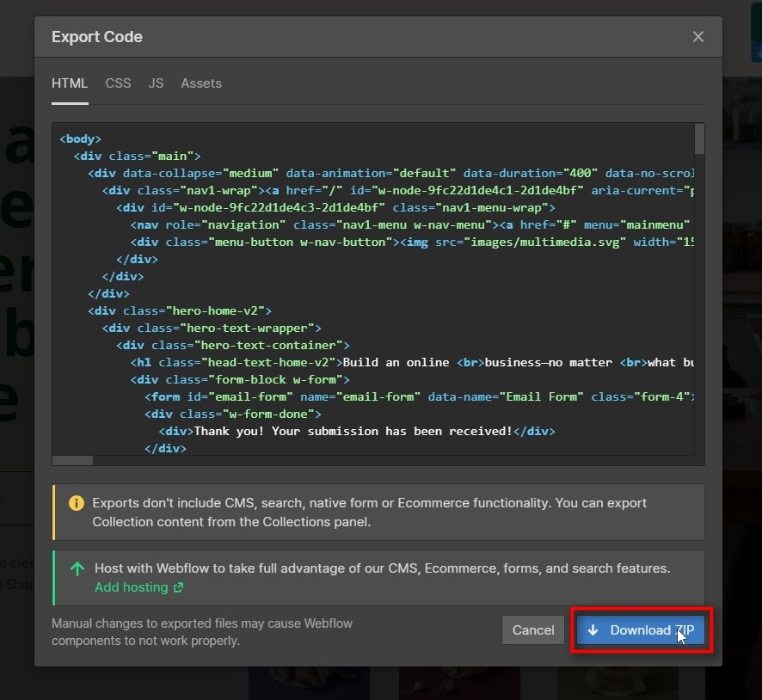Click the Exports don't include CMS notice text
This screenshot has width=762, height=700.
point(369,512)
